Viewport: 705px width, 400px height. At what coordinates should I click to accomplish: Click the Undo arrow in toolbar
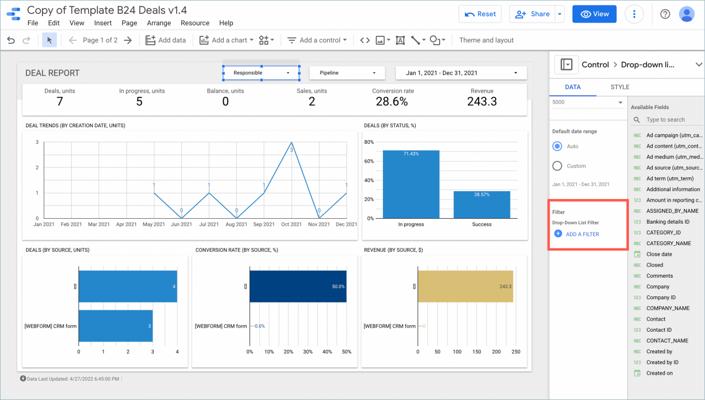click(11, 41)
